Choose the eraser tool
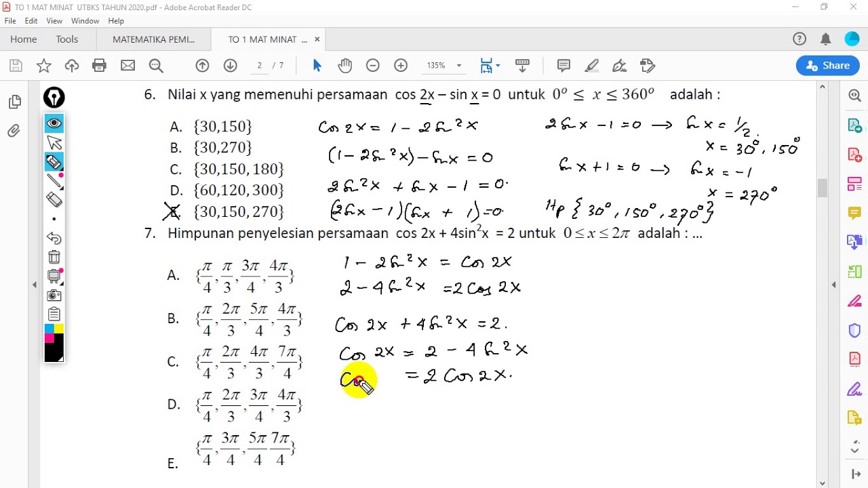 coord(54,199)
